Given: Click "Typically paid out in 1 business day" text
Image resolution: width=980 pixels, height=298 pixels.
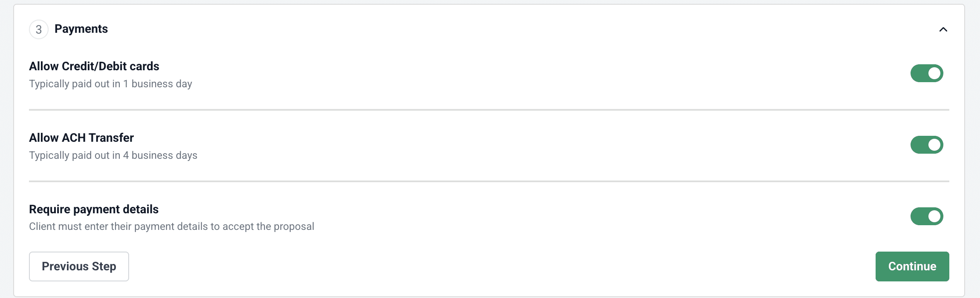Looking at the screenshot, I should 110,84.
